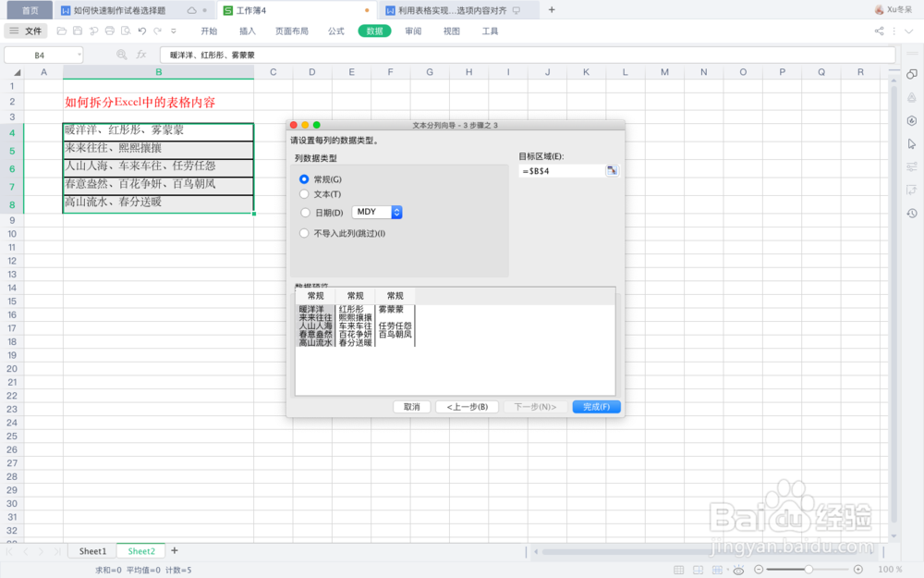Open the undo icon in quick toolbar

[140, 30]
